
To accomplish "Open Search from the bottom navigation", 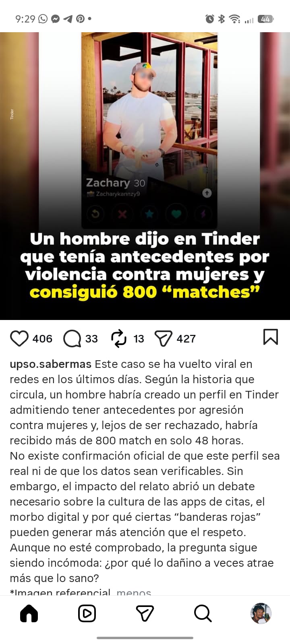I will coord(203,613).
